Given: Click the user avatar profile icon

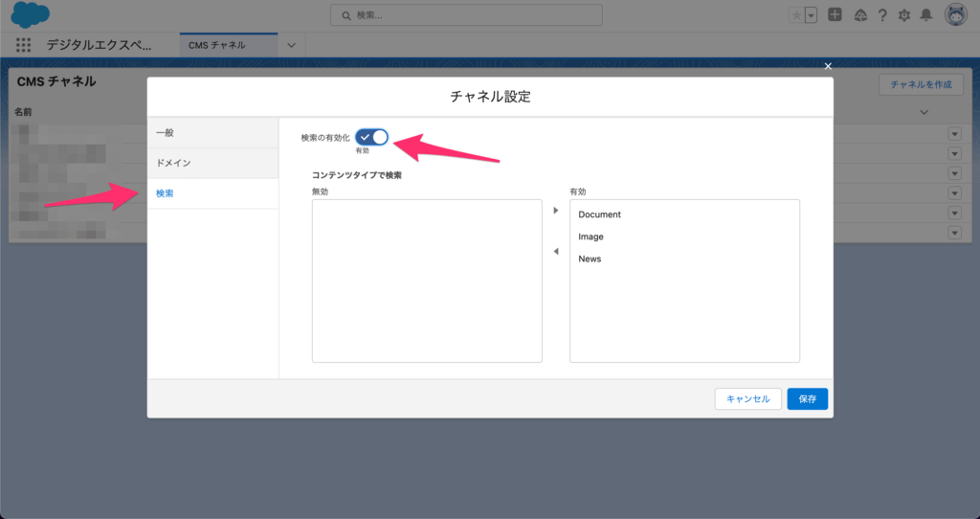Looking at the screenshot, I should [955, 14].
